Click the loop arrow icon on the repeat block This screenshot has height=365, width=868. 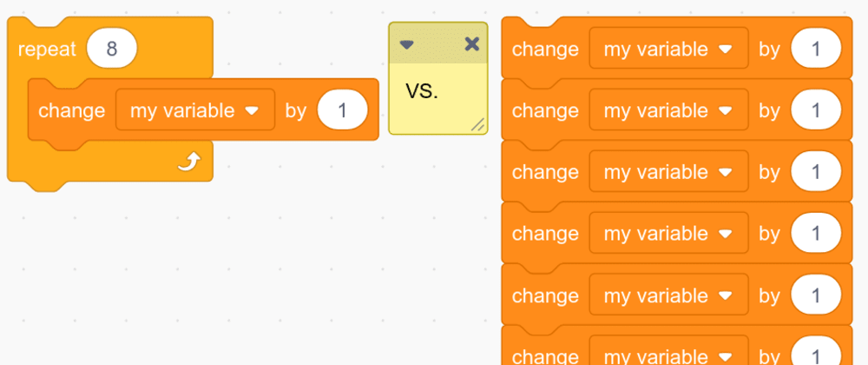point(189,162)
